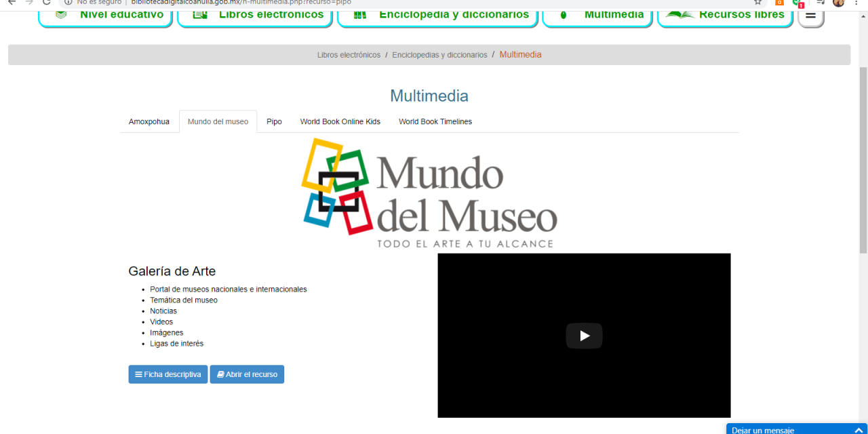Click the browser address bar URL
This screenshot has width=868, height=434.
point(241,2)
